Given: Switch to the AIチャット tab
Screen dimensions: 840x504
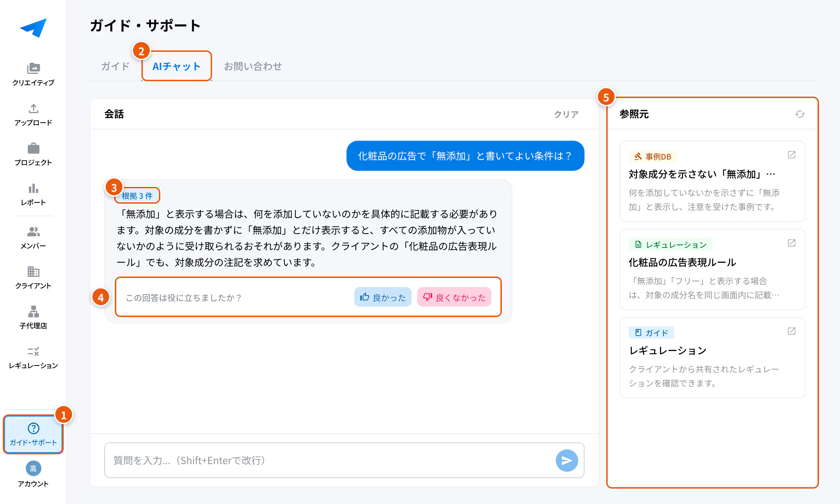Looking at the screenshot, I should 177,66.
